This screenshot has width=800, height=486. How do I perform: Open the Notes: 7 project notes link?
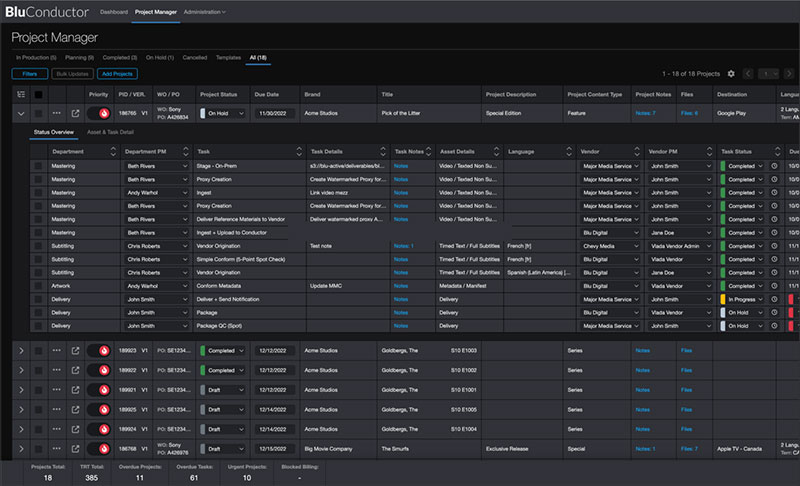click(645, 114)
